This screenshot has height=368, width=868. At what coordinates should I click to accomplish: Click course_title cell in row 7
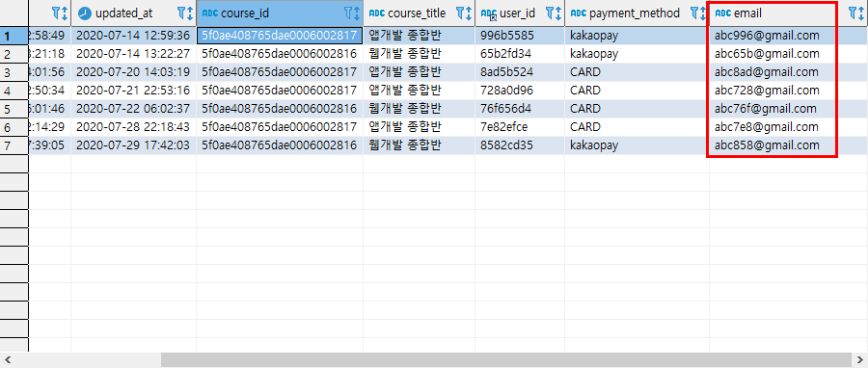pyautogui.click(x=420, y=145)
